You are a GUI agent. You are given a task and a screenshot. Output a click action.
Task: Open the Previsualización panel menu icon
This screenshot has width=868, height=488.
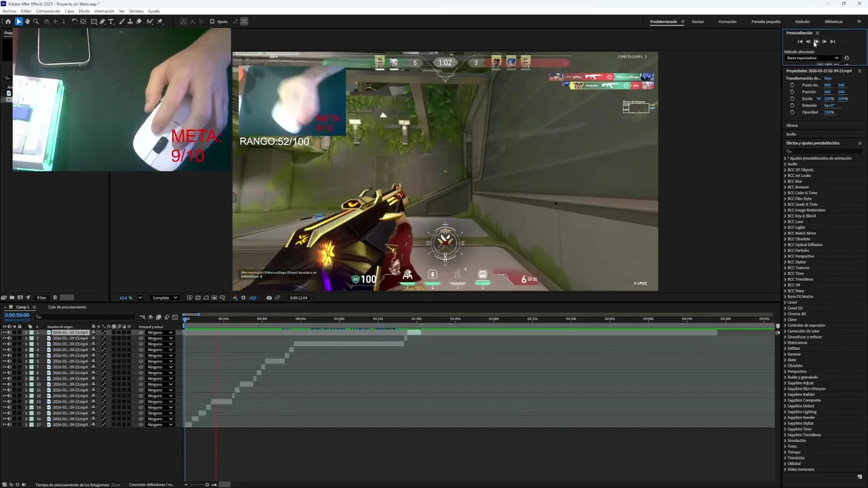817,33
